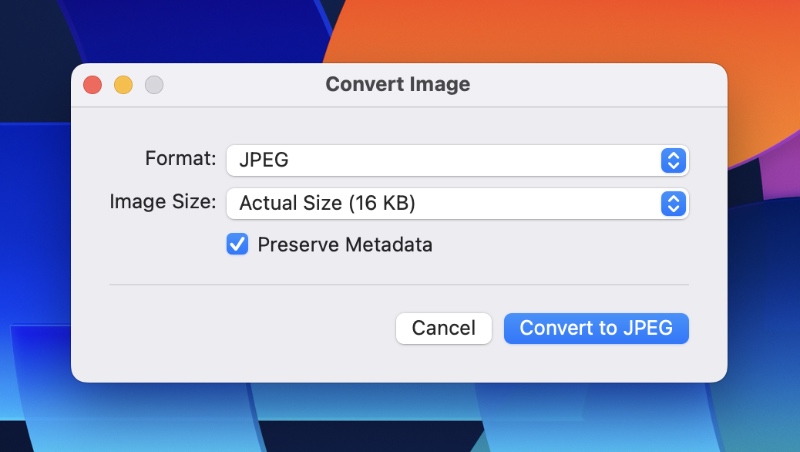
Task: Click the orange desktop wallpaper area
Action: 560,30
